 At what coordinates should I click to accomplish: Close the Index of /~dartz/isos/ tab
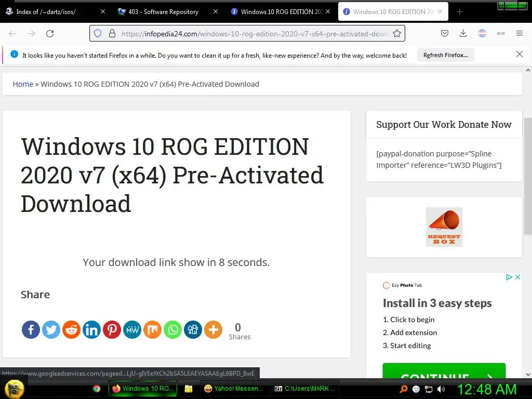(103, 11)
